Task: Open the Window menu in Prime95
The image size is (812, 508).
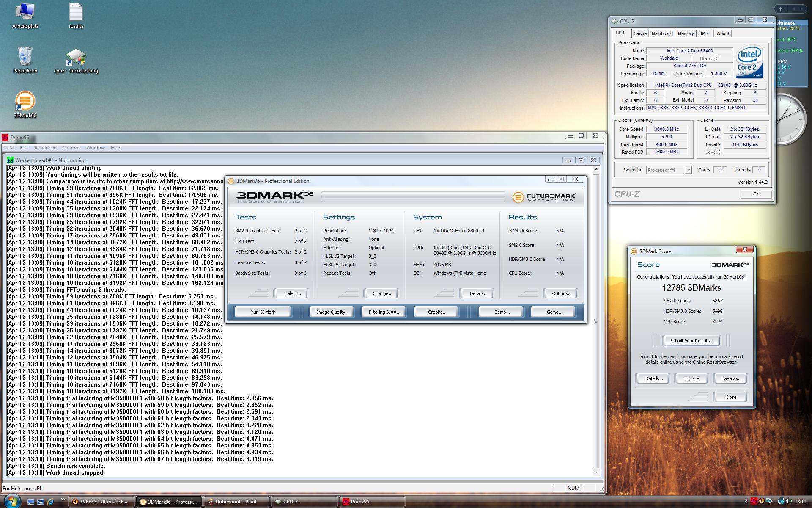Action: 96,148
